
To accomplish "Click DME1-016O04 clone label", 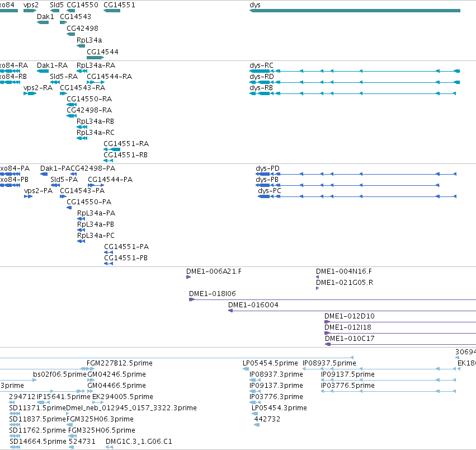I will 253,305.
